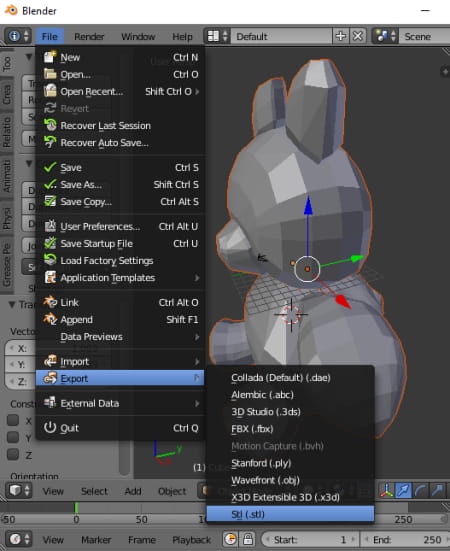Expand the Open Recent submenu

point(120,91)
